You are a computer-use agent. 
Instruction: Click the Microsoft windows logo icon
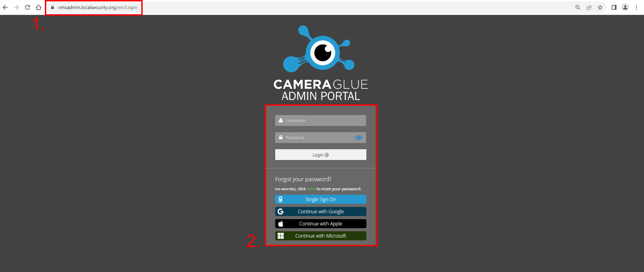coord(280,236)
